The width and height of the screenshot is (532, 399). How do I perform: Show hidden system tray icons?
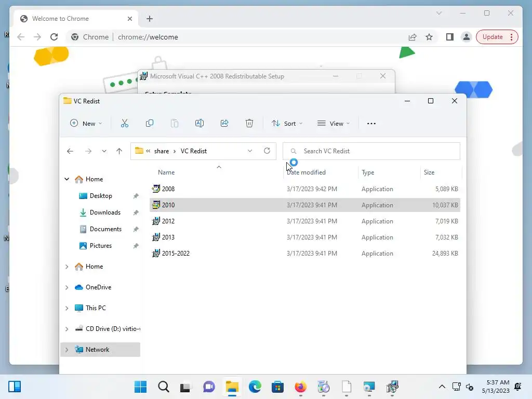[442, 387]
